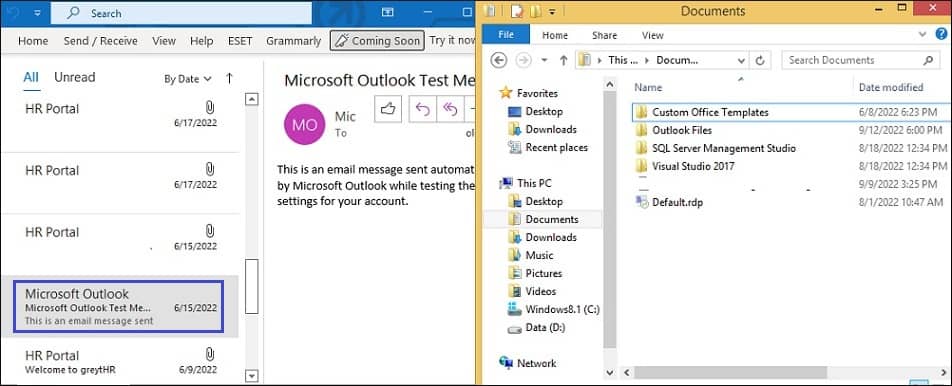Open Pictures under This PC
This screenshot has height=386, width=952.
[x=535, y=273]
